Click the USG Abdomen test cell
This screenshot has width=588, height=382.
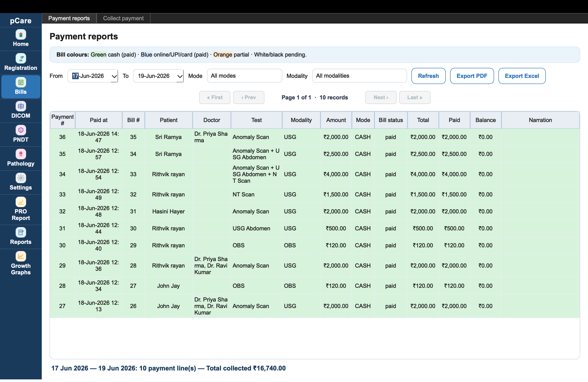point(256,228)
